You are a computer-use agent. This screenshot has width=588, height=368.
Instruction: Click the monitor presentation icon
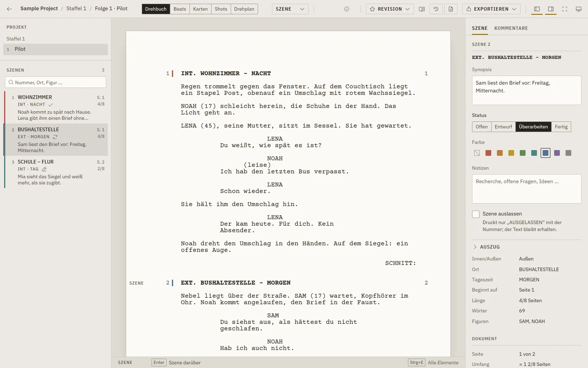tap(579, 9)
